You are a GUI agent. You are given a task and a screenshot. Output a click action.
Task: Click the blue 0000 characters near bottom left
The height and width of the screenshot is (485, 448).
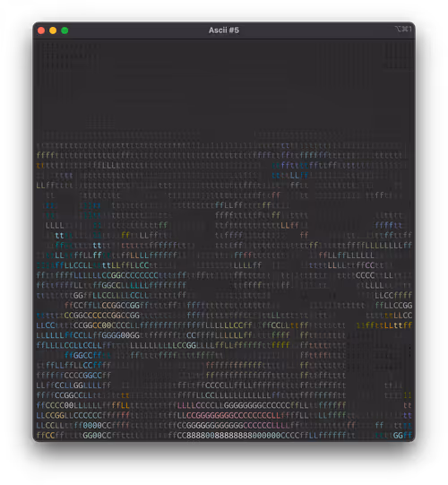[92, 426]
